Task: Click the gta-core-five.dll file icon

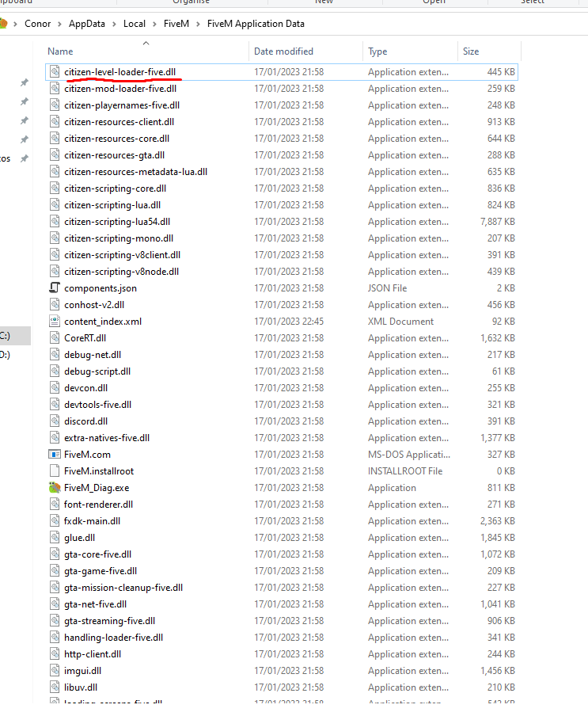Action: point(55,554)
